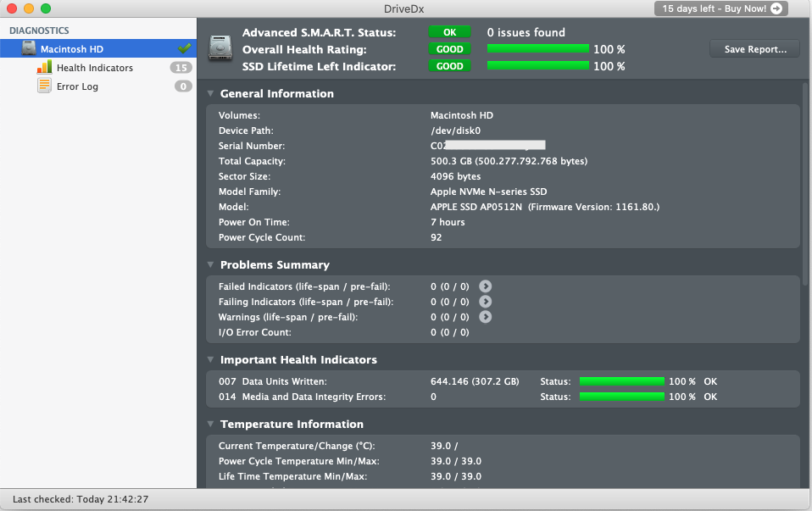Image resolution: width=812 pixels, height=511 pixels.
Task: Click device path '/dev/disk0' value
Action: 456,131
